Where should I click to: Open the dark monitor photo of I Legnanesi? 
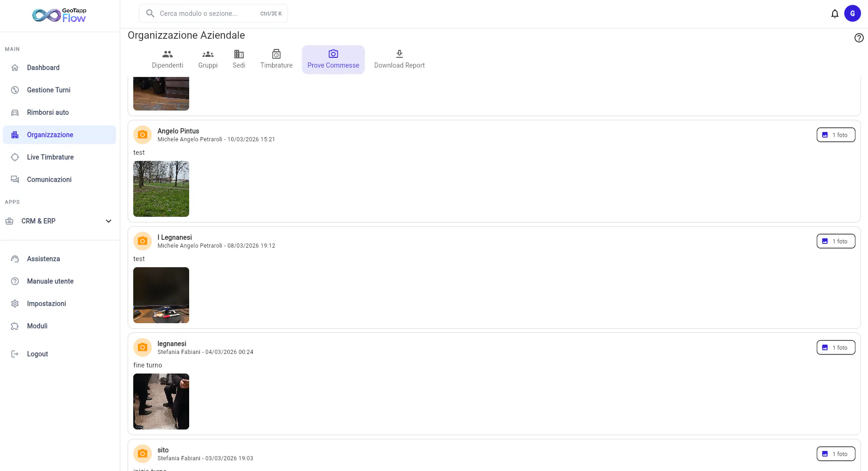161,295
